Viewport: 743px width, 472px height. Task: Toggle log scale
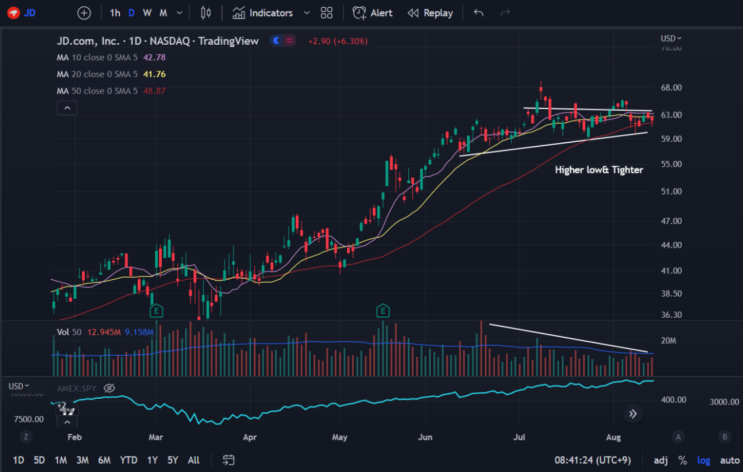click(x=704, y=460)
